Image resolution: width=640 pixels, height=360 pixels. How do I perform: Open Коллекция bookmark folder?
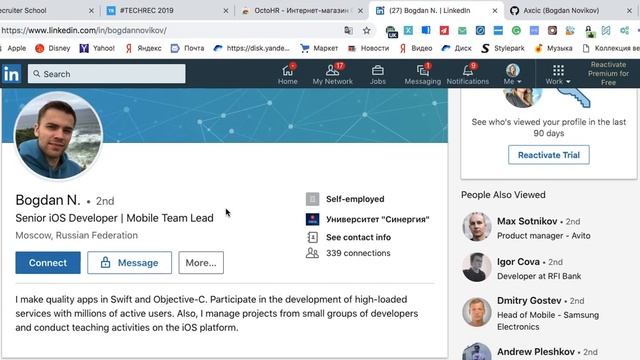click(611, 48)
